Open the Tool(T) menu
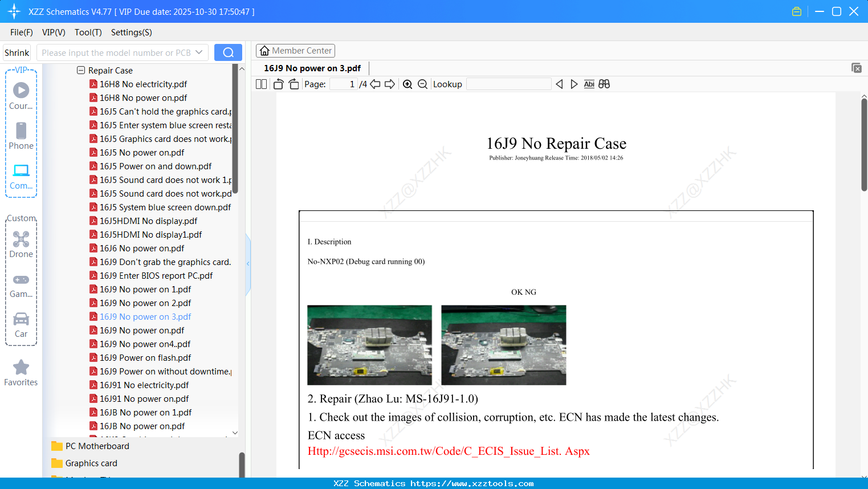 [88, 32]
